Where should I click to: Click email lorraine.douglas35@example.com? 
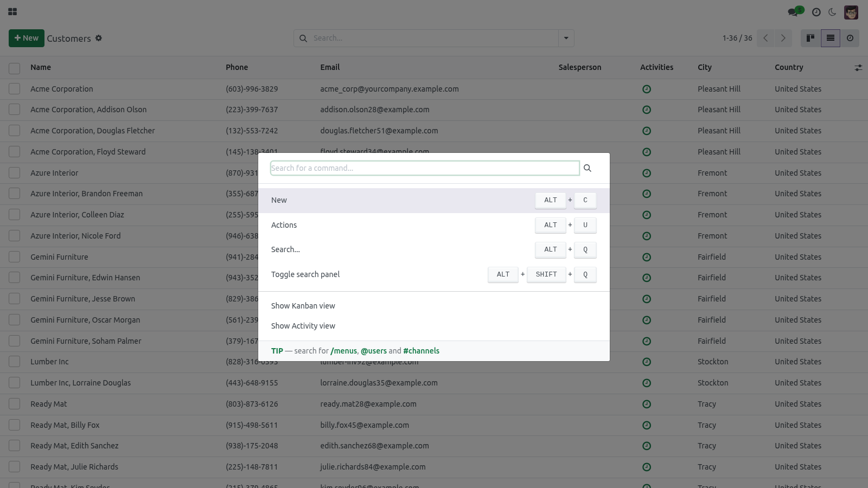[x=379, y=383]
